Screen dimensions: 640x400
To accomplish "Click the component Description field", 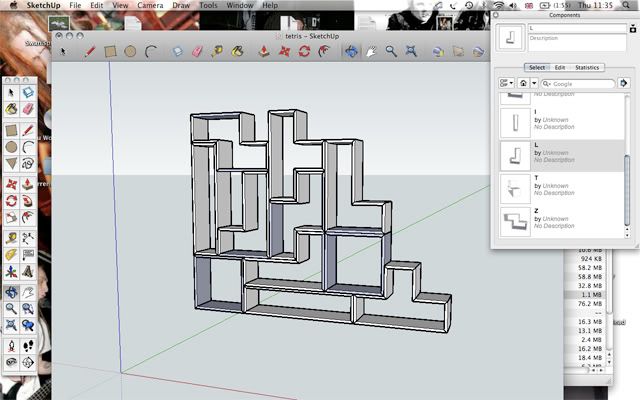I will 577,42.
